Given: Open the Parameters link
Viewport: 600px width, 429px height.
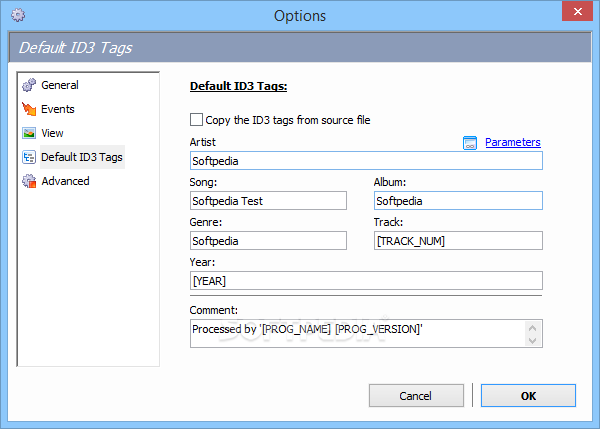Looking at the screenshot, I should [x=513, y=142].
